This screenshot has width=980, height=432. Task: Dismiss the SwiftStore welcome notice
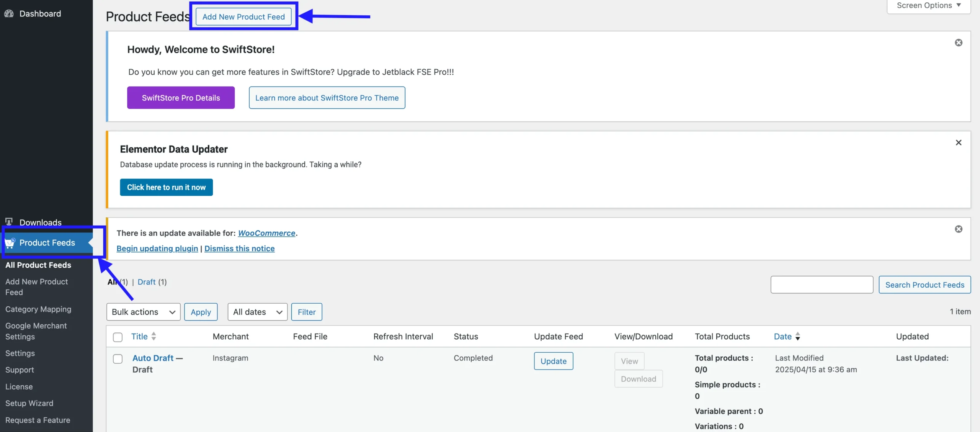[x=958, y=43]
